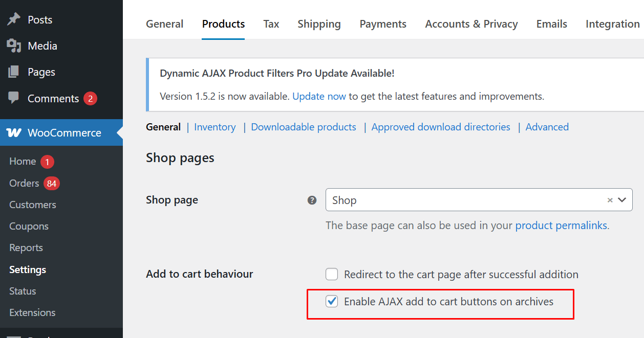Open the Inventory subsection link
The image size is (644, 338).
[215, 127]
